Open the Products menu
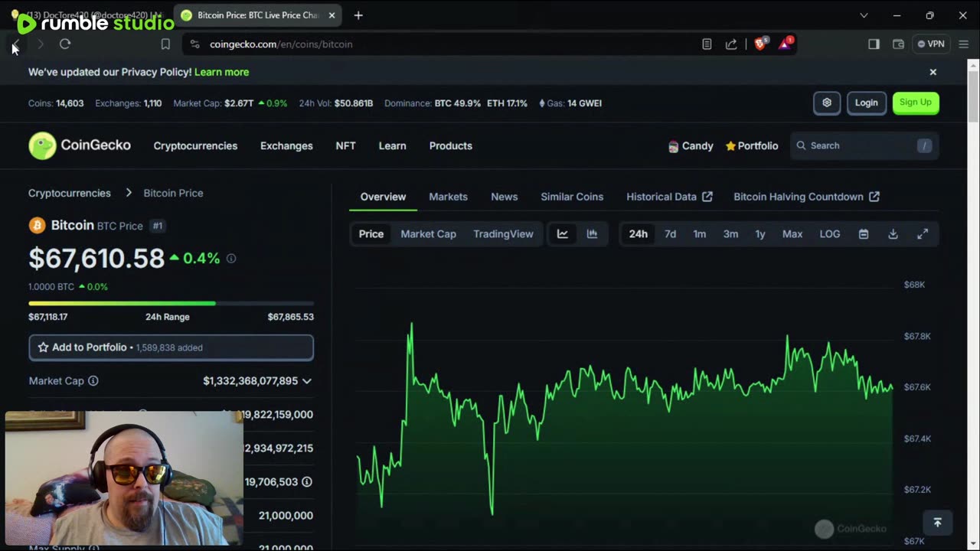The image size is (980, 551). (450, 145)
